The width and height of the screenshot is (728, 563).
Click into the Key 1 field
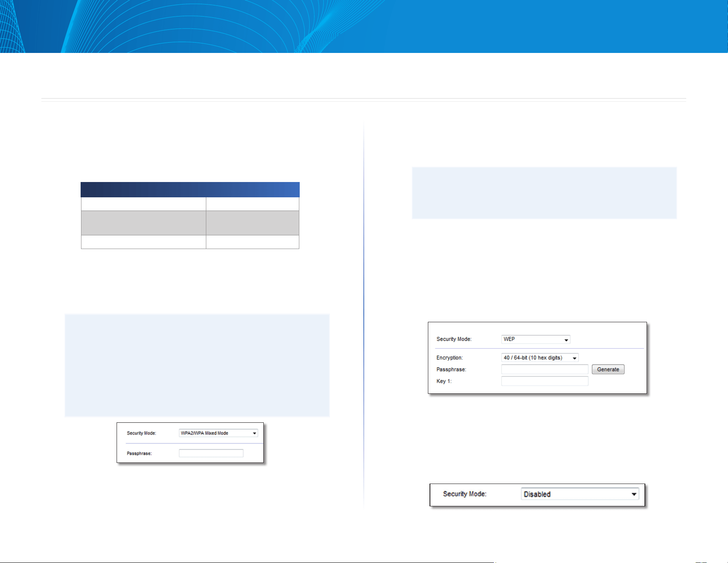click(544, 381)
